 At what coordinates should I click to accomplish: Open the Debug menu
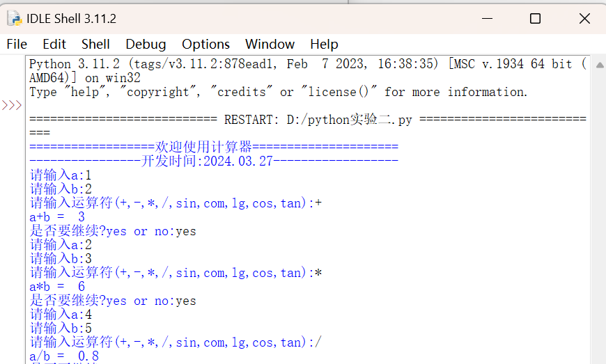(x=146, y=44)
